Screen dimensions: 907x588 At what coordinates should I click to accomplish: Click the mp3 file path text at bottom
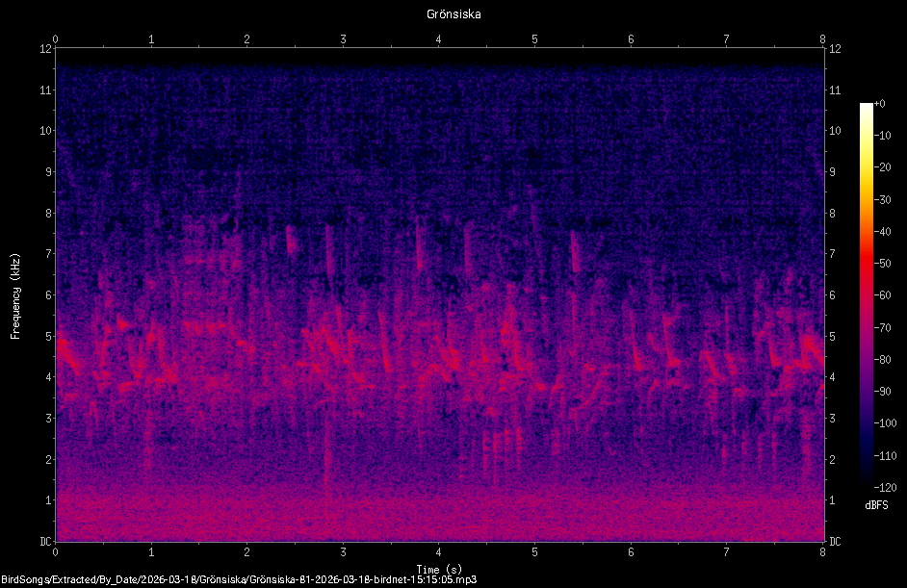pyautogui.click(x=239, y=579)
